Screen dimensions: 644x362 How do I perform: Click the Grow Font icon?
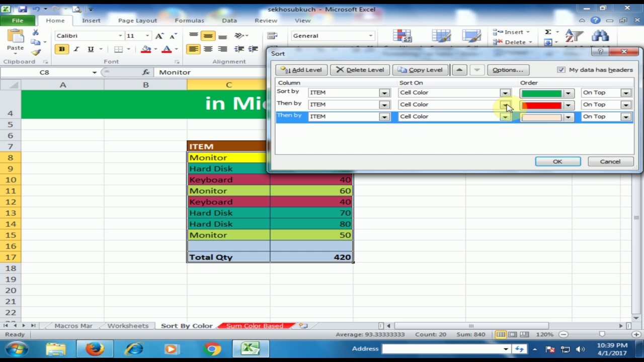point(159,36)
